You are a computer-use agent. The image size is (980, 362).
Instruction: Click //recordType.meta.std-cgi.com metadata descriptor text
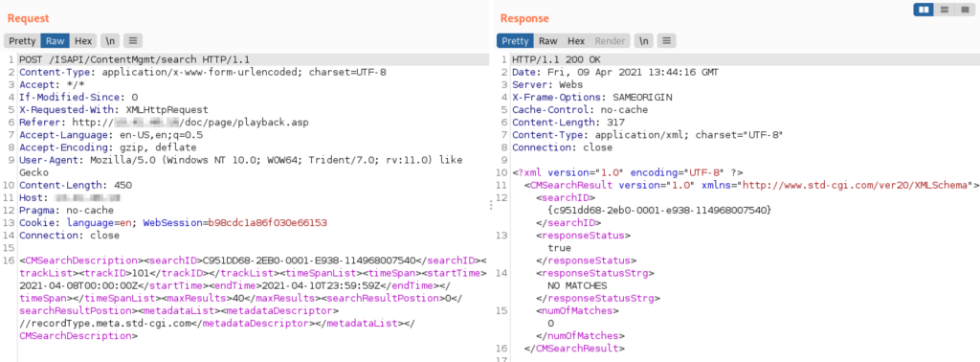coord(104,324)
